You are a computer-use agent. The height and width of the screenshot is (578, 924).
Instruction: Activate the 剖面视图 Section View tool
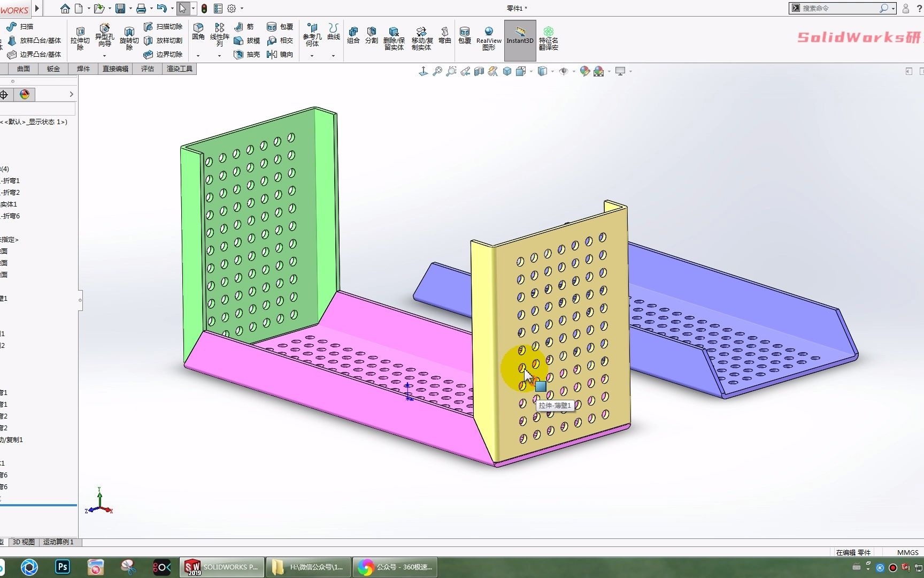click(480, 71)
